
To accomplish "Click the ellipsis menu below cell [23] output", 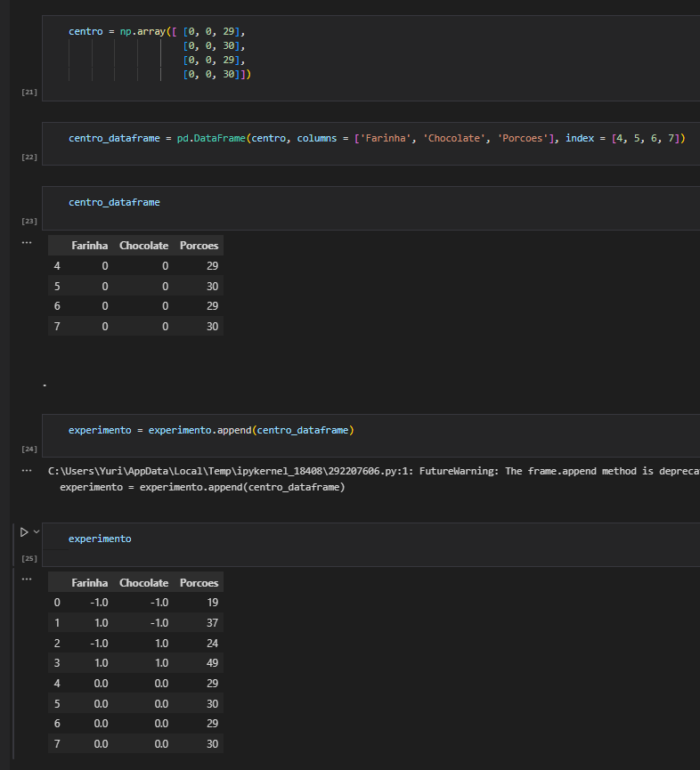I will pyautogui.click(x=27, y=241).
